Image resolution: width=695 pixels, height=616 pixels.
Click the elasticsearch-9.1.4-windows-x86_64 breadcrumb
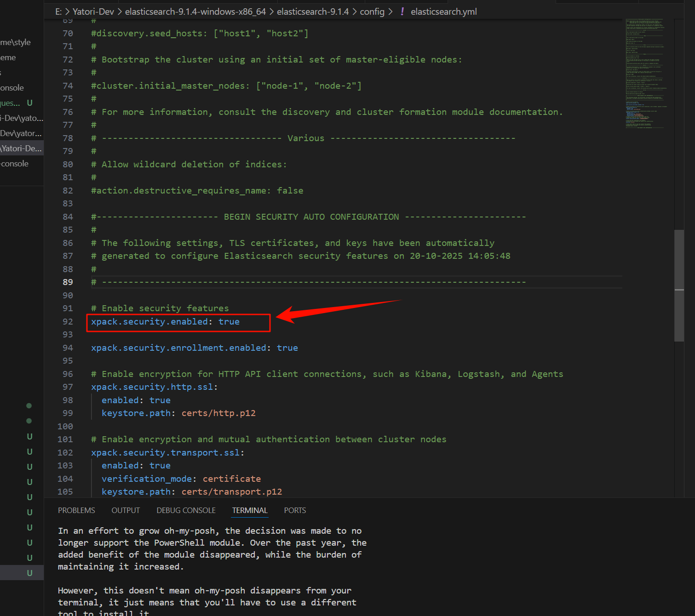(x=195, y=11)
